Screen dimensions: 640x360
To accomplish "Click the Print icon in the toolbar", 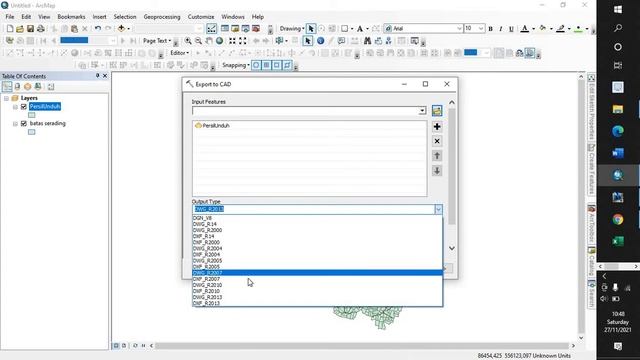I will tap(41, 29).
